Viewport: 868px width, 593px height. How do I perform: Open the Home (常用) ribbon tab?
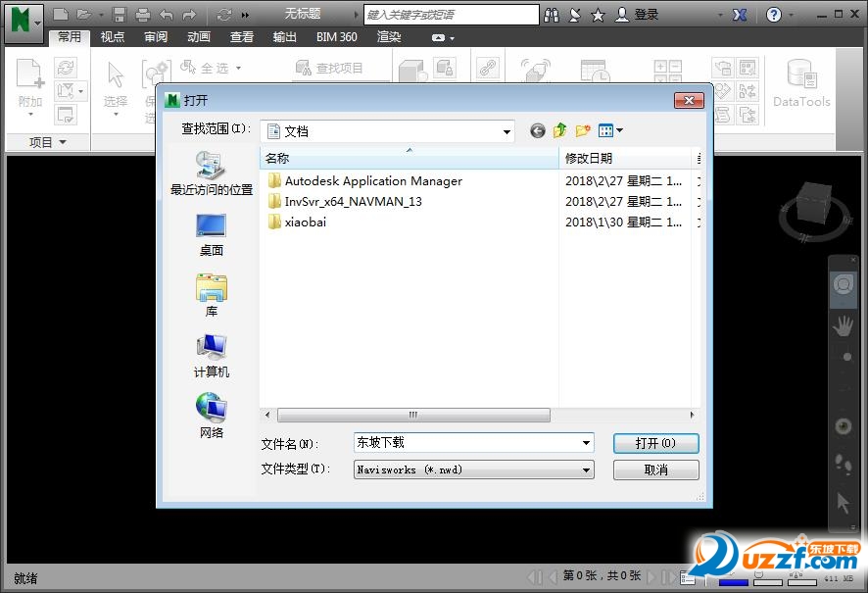coord(70,36)
